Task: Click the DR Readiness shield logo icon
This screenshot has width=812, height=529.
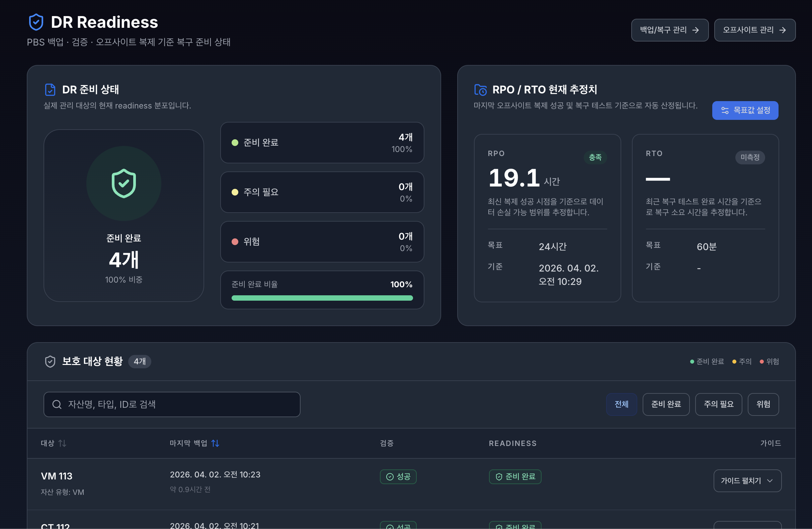Action: tap(36, 21)
